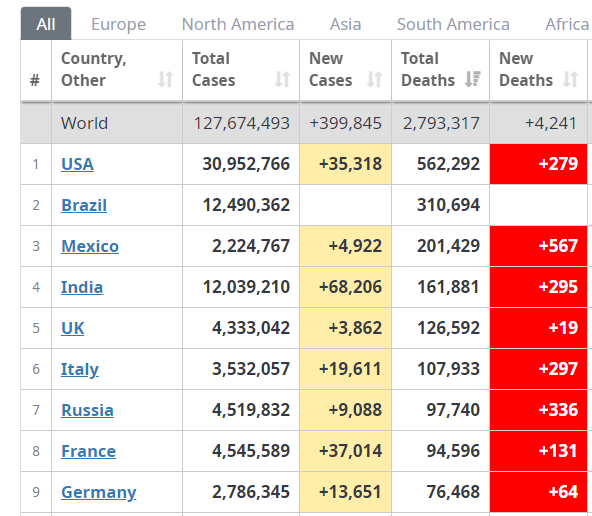Select Mexico total deaths 201,429
592x516 pixels.
pos(449,246)
